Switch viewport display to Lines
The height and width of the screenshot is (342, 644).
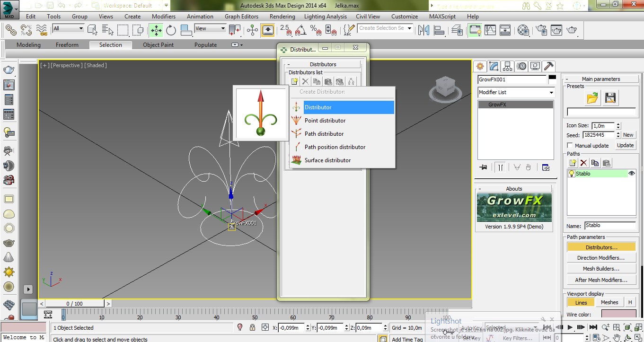[581, 303]
